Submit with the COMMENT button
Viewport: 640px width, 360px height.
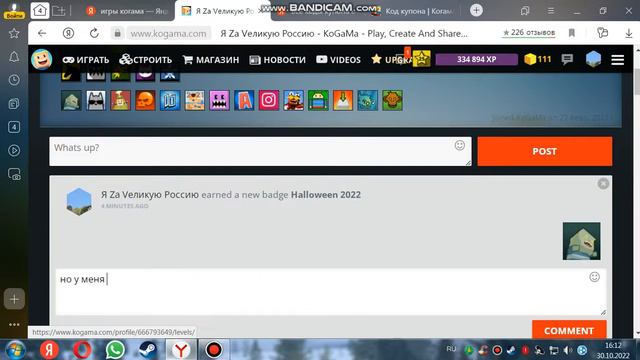coord(569,330)
